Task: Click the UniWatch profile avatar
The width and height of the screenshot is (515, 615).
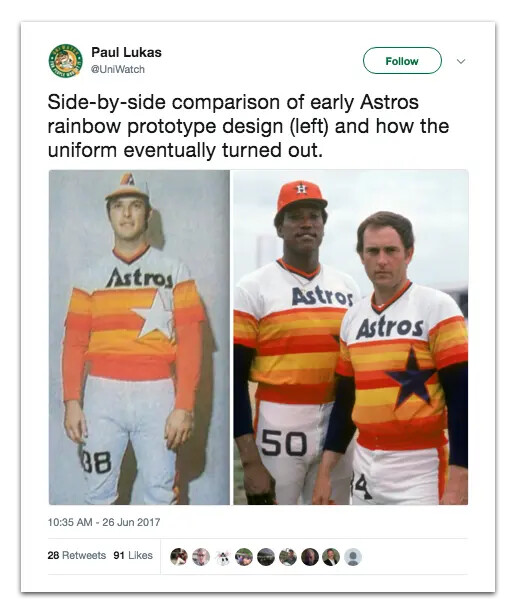Action: point(66,61)
